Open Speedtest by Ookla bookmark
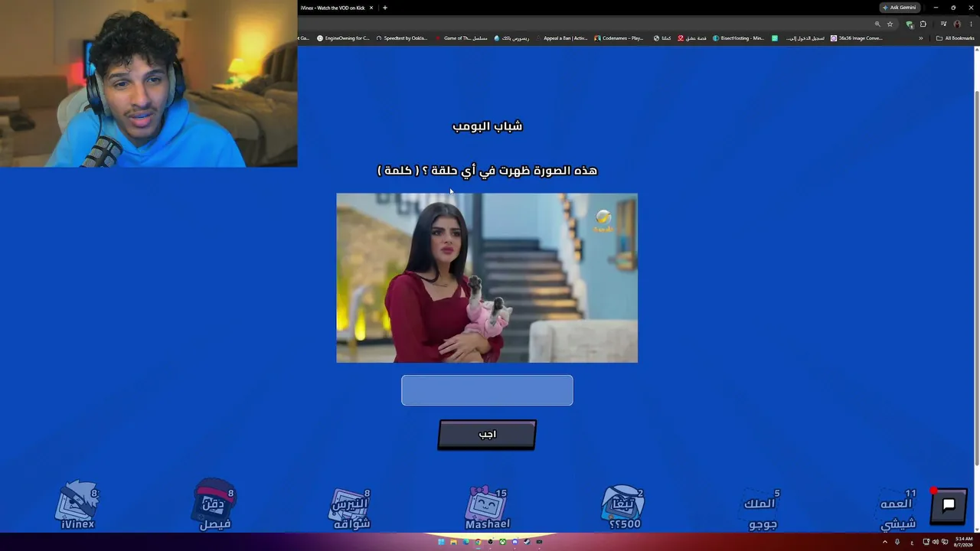This screenshot has width=980, height=551. [x=401, y=38]
